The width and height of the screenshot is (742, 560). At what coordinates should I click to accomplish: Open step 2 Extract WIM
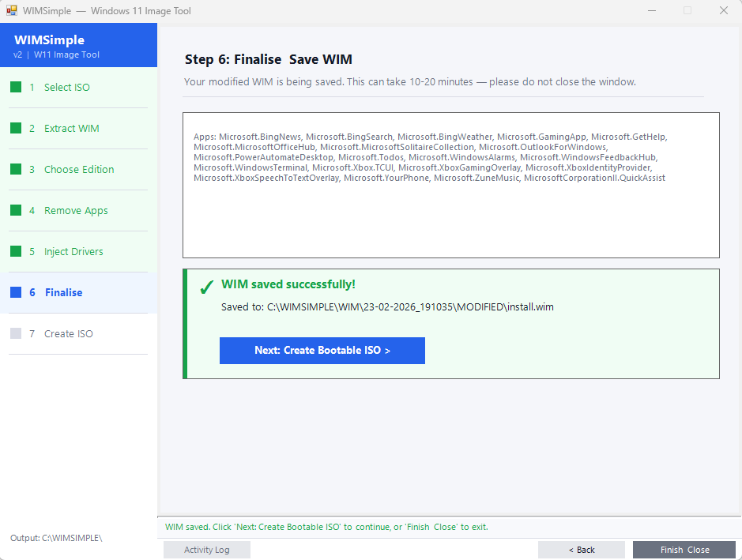[71, 129]
